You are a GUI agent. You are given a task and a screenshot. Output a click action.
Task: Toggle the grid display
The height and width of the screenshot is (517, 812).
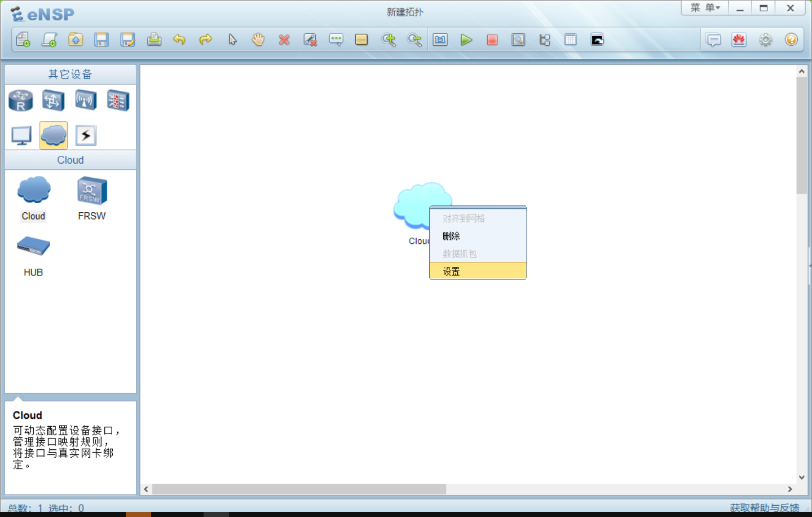point(571,40)
